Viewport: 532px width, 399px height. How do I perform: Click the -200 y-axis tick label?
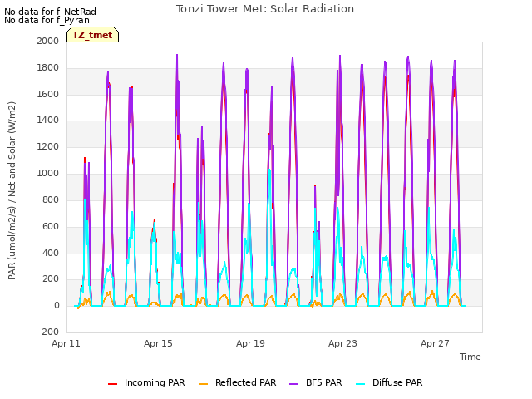[x=49, y=332]
